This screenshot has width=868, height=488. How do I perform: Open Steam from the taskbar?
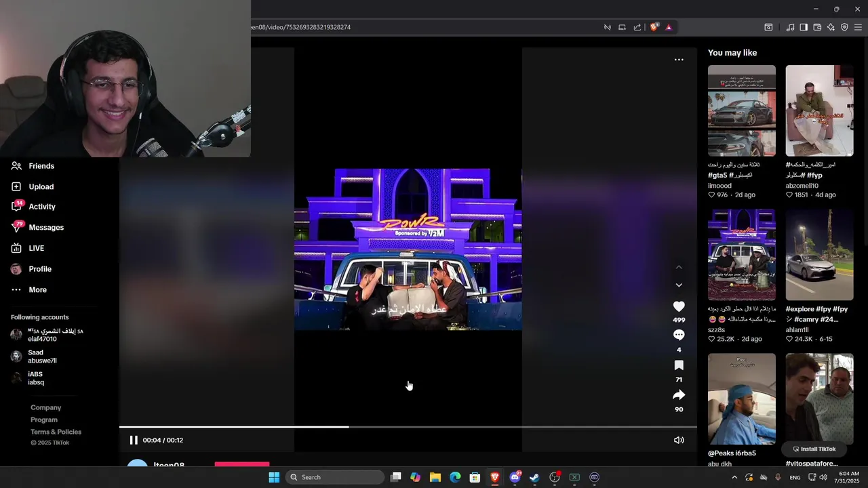(535, 477)
